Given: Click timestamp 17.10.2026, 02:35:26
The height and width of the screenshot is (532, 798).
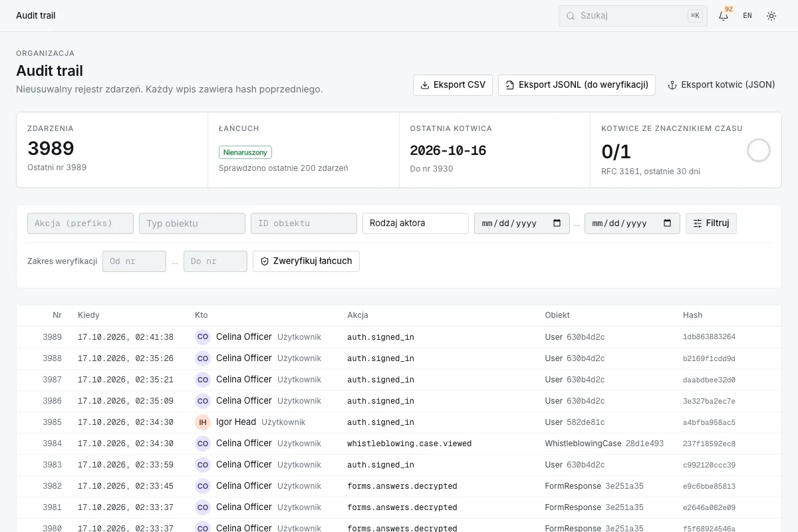Looking at the screenshot, I should pos(126,358).
